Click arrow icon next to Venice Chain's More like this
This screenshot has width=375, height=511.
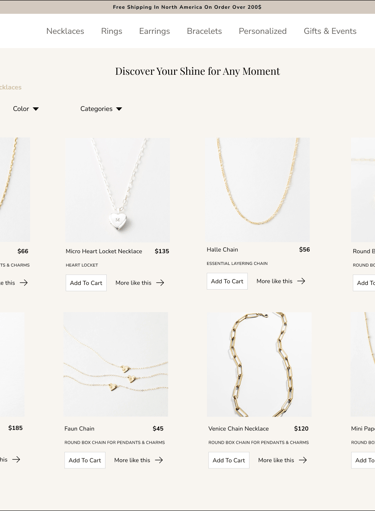[303, 460]
